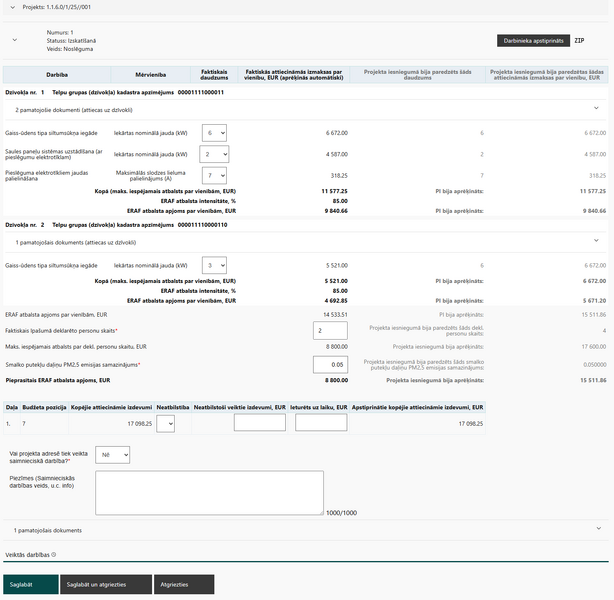The image size is (614, 600).
Task: Open quantity dropdown for Saules paneļu sistēmas
Action: (x=214, y=154)
